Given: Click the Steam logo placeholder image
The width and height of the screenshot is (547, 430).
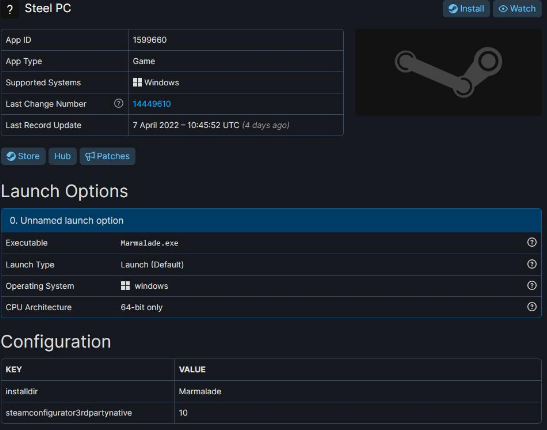Looking at the screenshot, I should 448,73.
